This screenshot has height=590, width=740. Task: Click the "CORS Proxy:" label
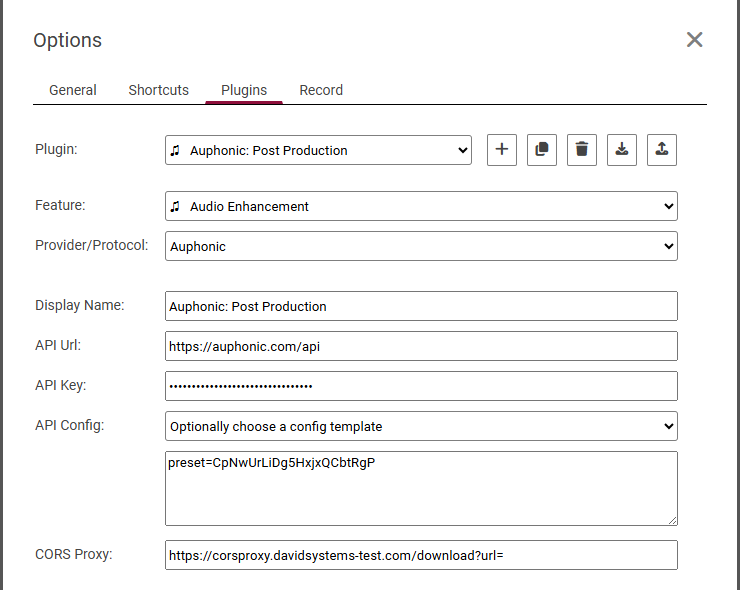[74, 554]
